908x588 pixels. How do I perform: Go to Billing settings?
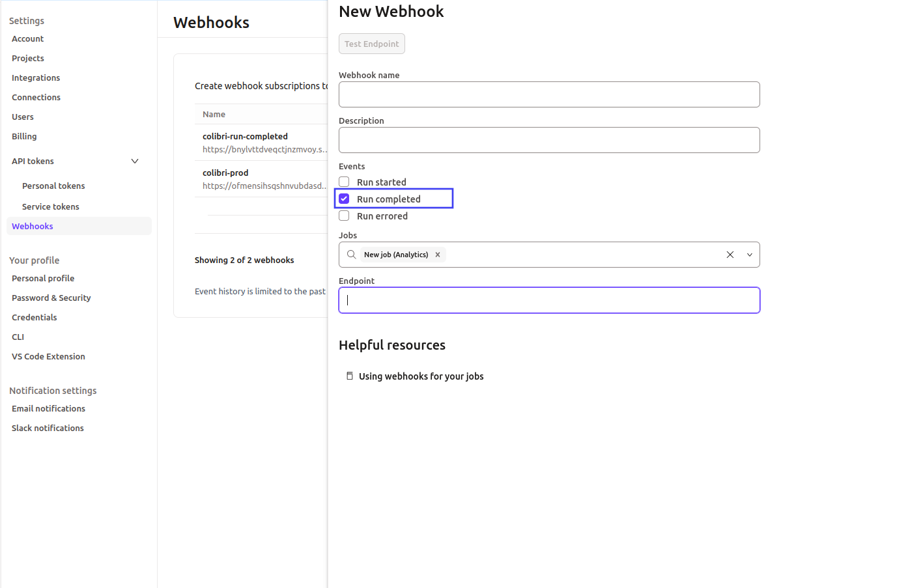point(23,136)
